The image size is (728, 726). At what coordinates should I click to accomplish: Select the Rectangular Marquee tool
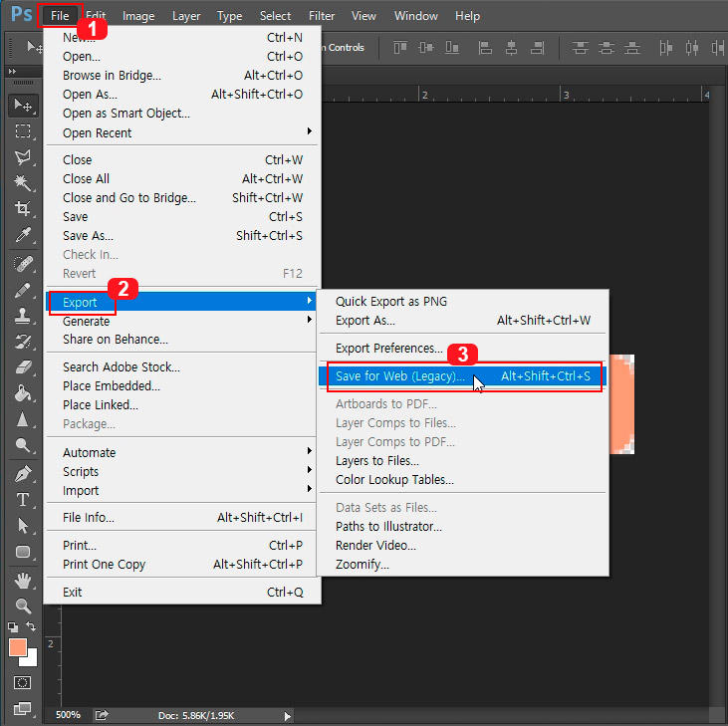pyautogui.click(x=23, y=131)
